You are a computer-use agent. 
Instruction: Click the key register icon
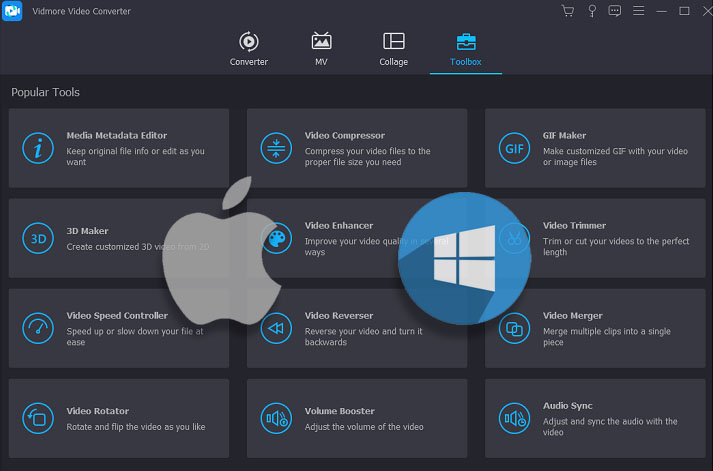[x=592, y=11]
